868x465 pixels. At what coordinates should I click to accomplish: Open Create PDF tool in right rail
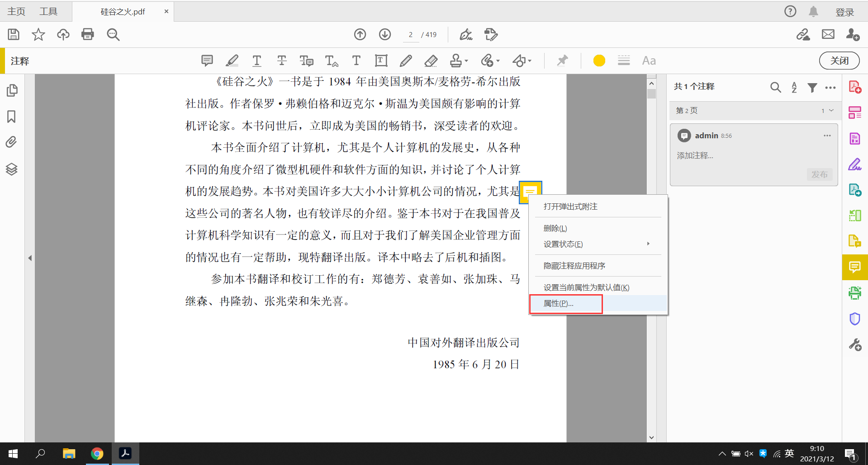pos(855,87)
